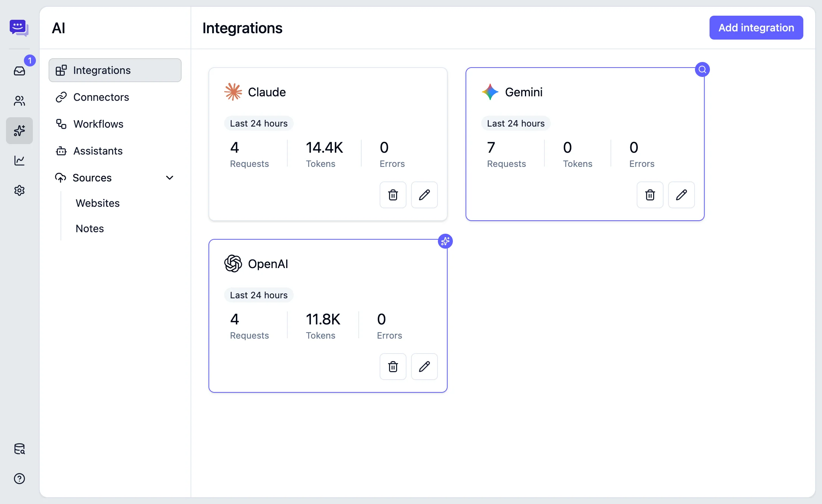Click the chat app logo icon
Image resolution: width=822 pixels, height=504 pixels.
coord(19,28)
